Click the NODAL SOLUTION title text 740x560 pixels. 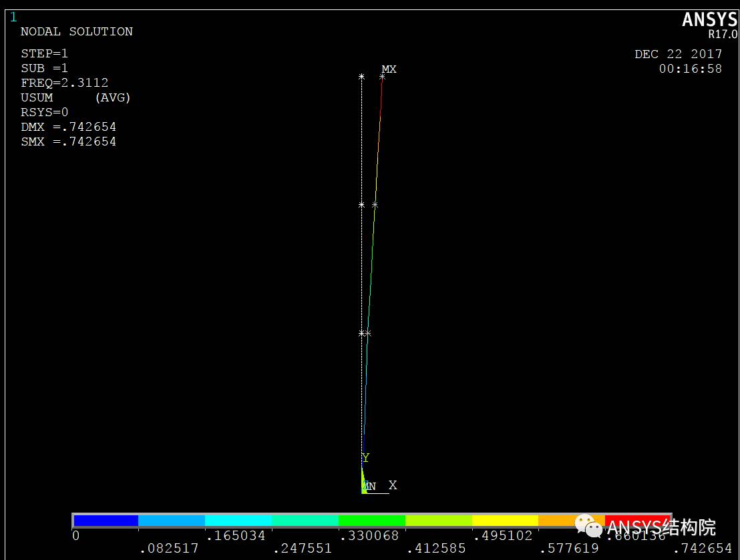click(77, 31)
